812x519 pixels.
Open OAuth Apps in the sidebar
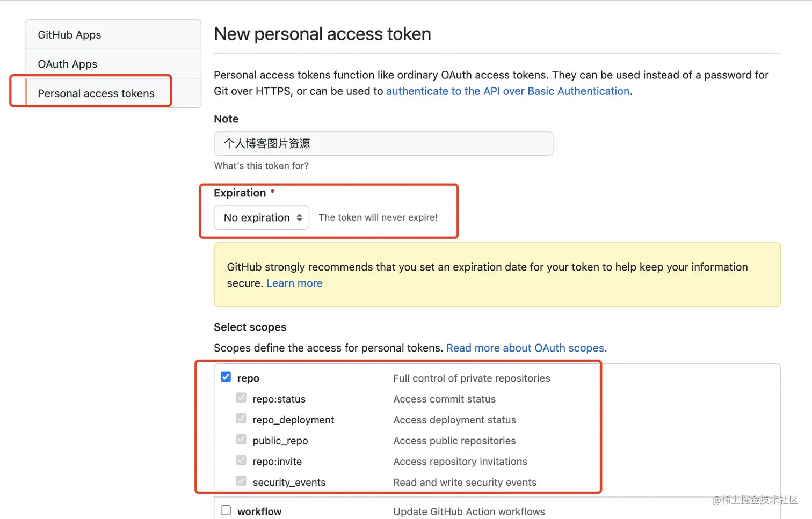[x=68, y=64]
